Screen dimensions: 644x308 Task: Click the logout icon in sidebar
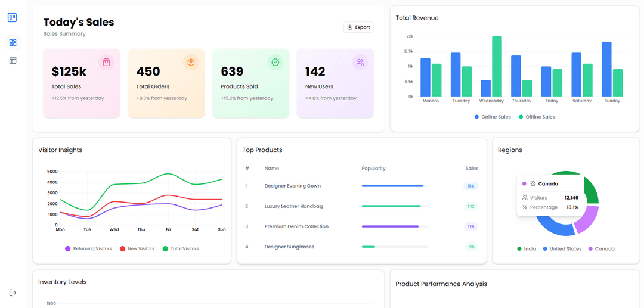13,293
